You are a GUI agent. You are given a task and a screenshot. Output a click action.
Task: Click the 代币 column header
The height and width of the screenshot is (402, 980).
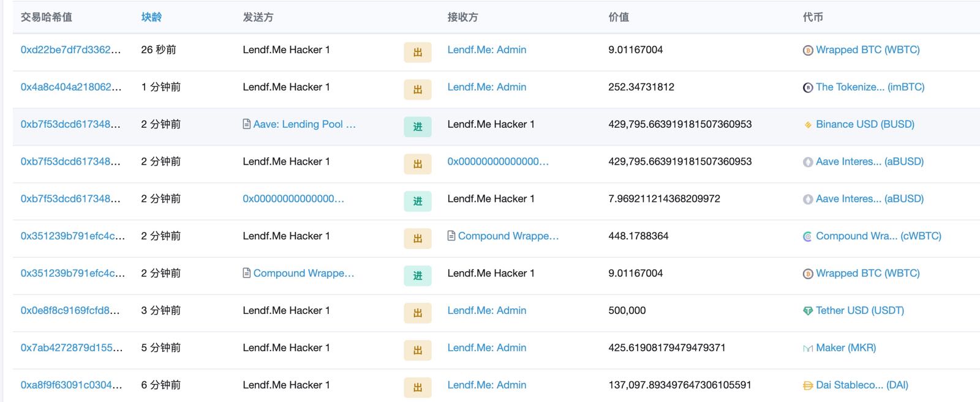coord(813,17)
